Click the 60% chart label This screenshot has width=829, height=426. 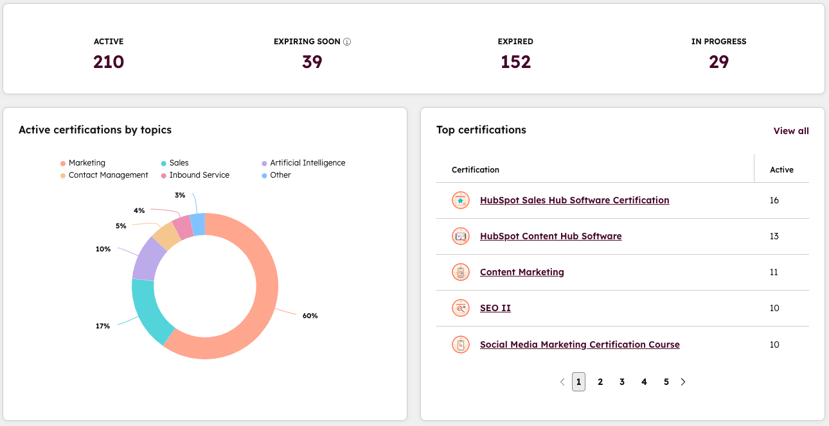310,316
